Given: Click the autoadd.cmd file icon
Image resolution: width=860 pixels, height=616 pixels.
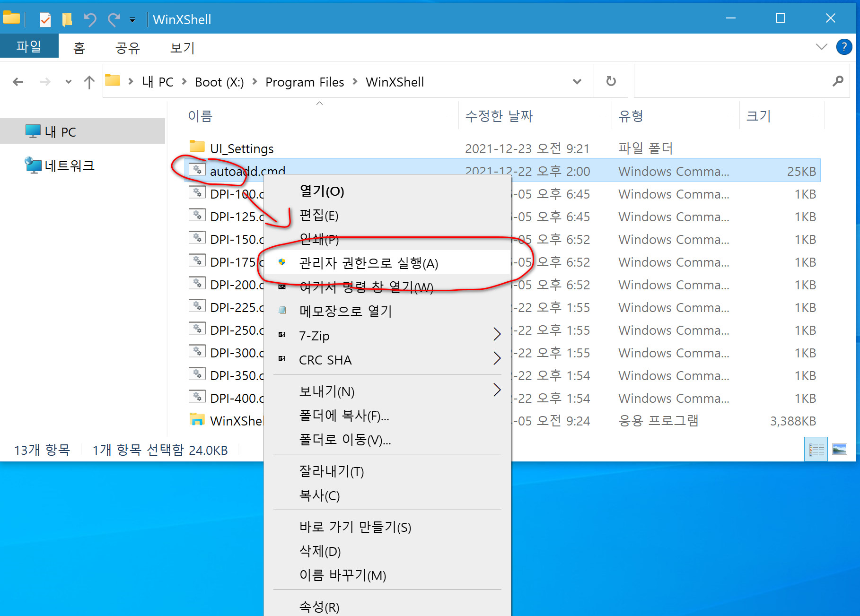Looking at the screenshot, I should click(x=197, y=170).
